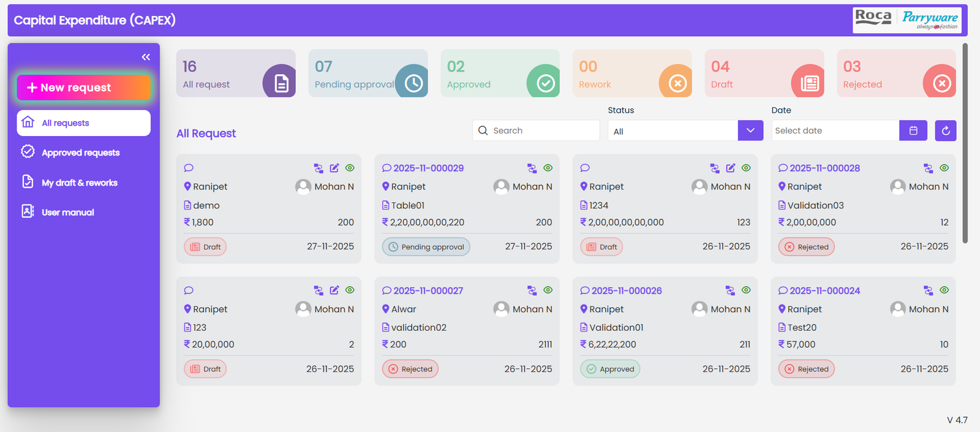The image size is (980, 432).
Task: Create a New request
Action: 84,88
